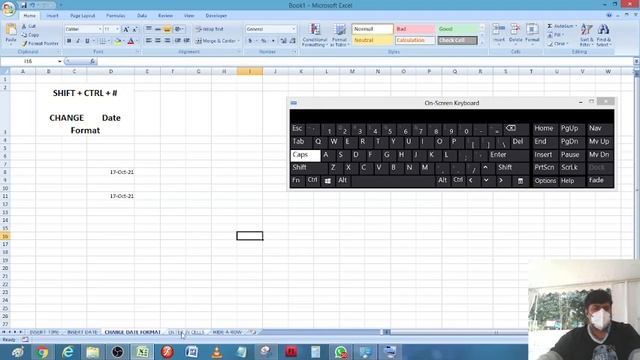Click the formula bar input

[x=365, y=61]
